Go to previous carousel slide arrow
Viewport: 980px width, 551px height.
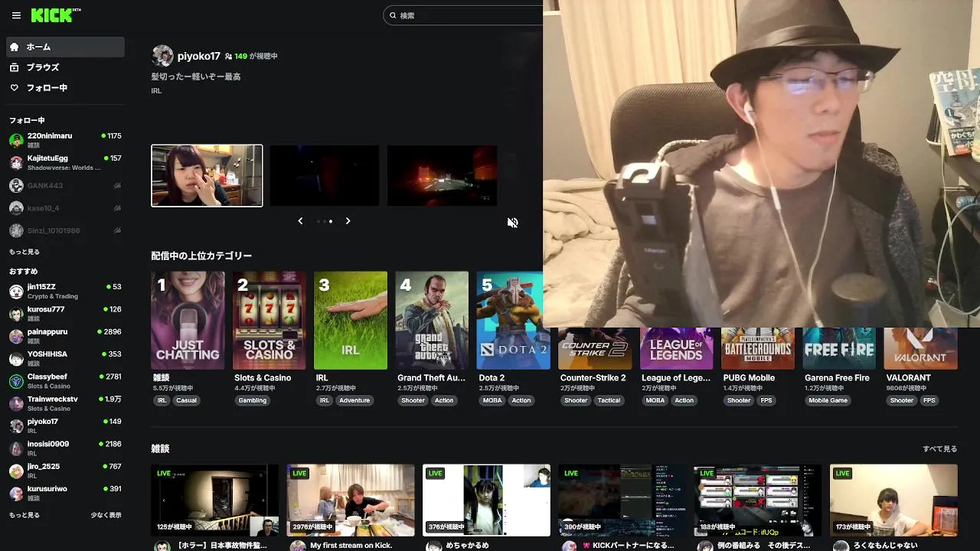[x=300, y=221]
